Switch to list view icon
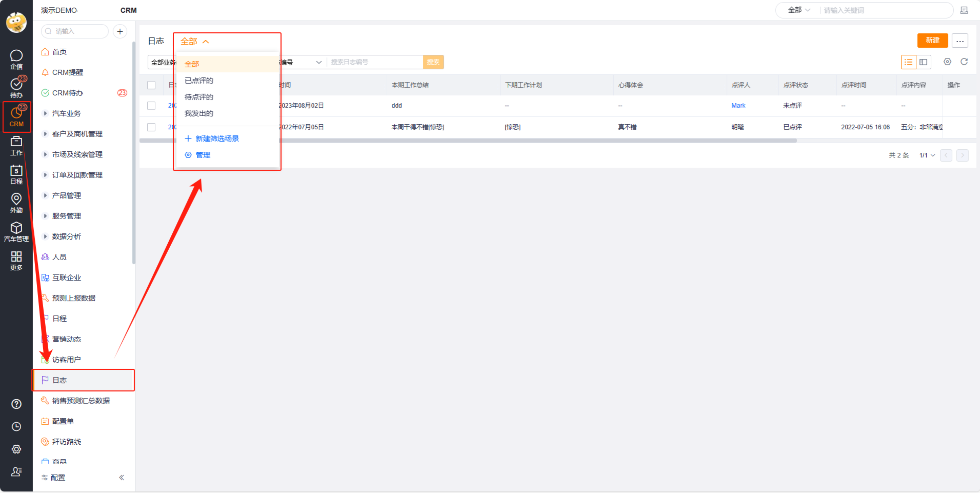Image resolution: width=980 pixels, height=493 pixels. [908, 62]
